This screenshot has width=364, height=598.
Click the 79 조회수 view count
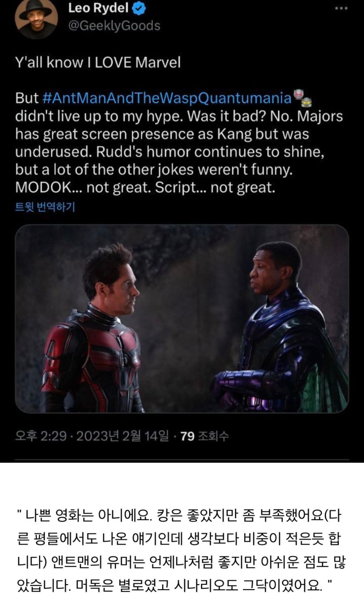(x=204, y=436)
